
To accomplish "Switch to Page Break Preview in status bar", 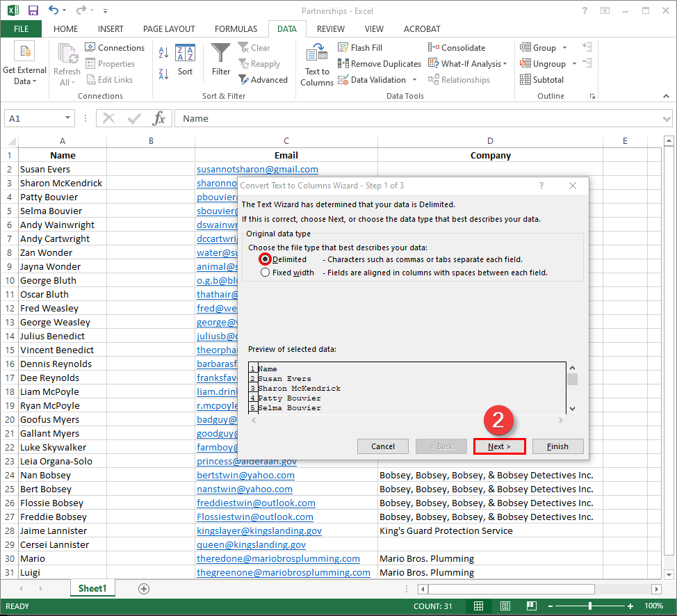I will coord(532,606).
